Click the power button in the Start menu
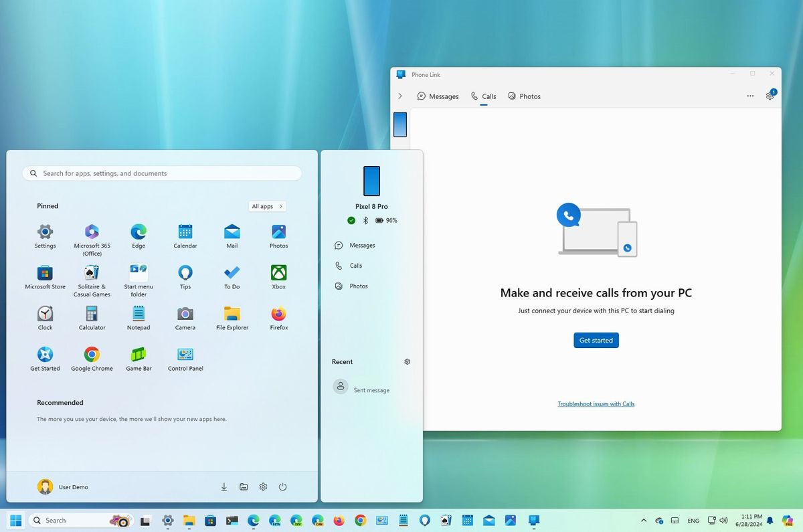This screenshot has width=803, height=532. (x=282, y=486)
